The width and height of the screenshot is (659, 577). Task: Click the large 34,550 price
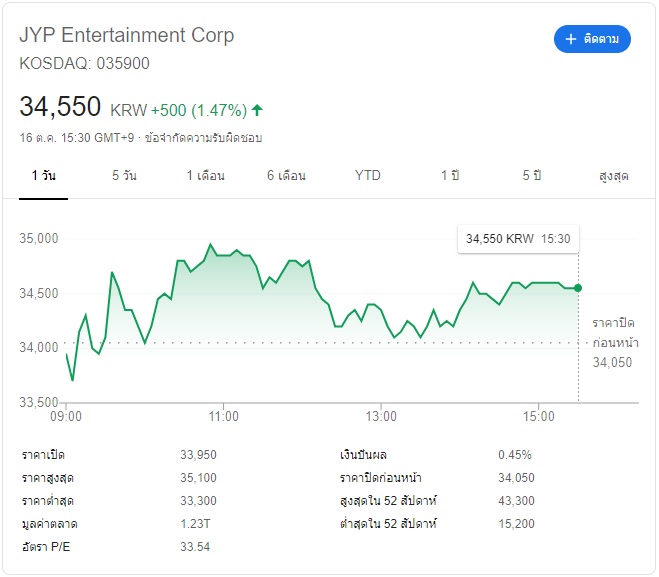click(x=60, y=106)
